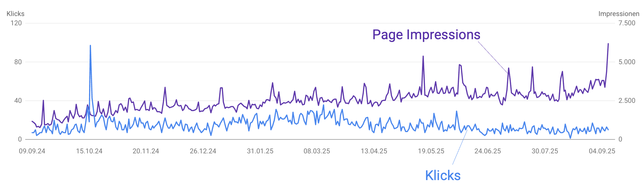Click the "Impressionen" axis title
The image size is (644, 192).
619,14
